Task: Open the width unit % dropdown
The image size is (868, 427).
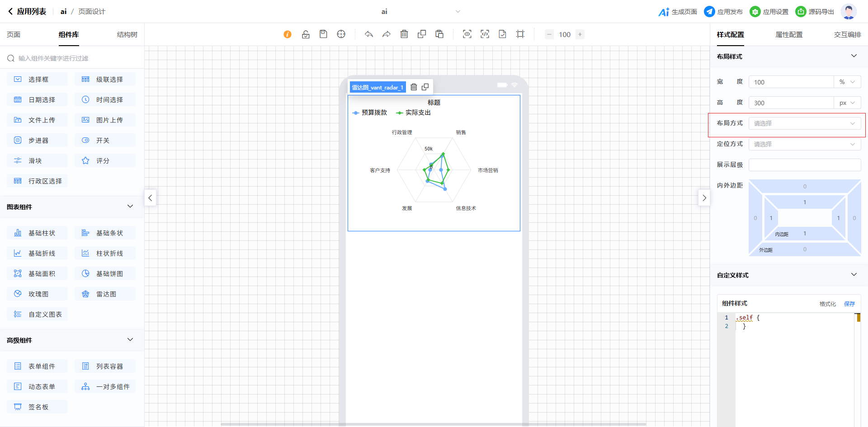Action: [847, 82]
